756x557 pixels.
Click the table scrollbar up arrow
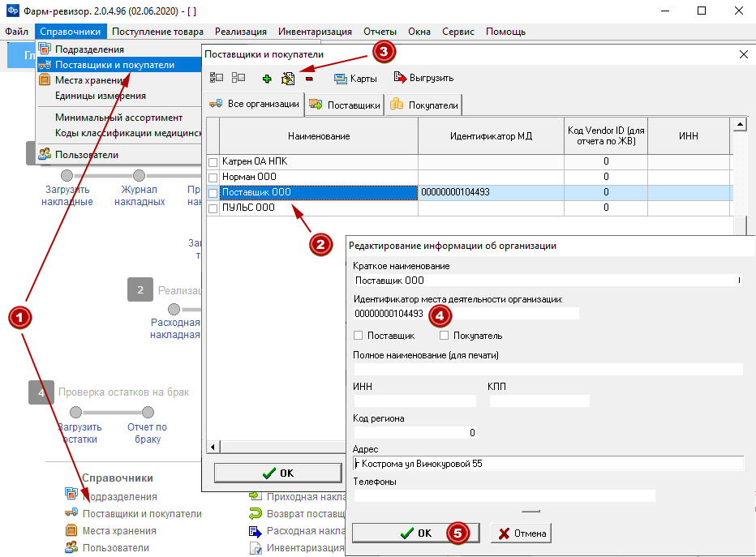[740, 125]
